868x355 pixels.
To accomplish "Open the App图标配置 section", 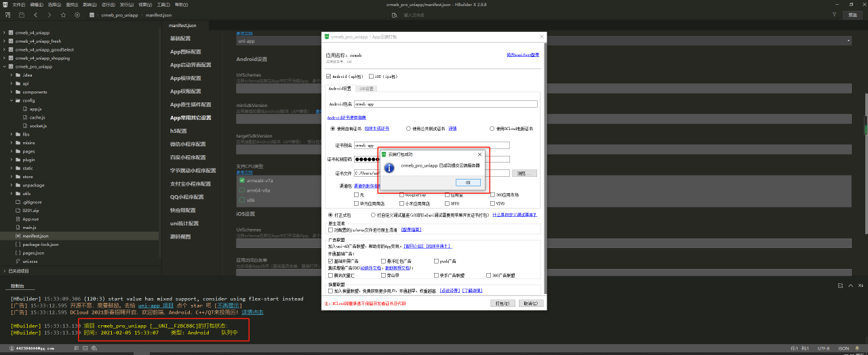I will (x=185, y=51).
